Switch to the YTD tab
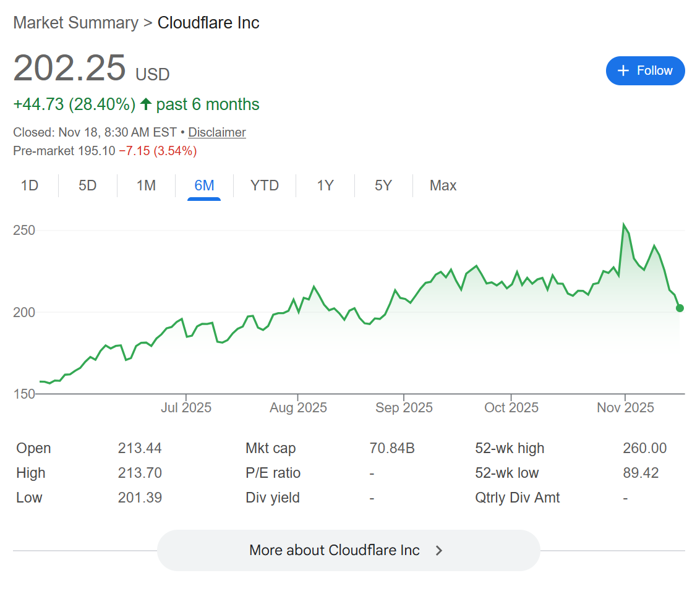 pyautogui.click(x=264, y=185)
